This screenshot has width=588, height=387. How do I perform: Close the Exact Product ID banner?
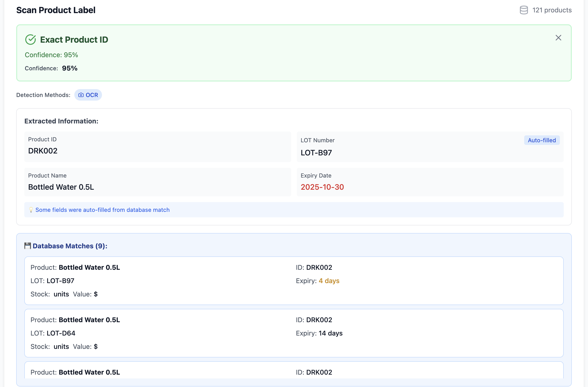[x=558, y=38]
